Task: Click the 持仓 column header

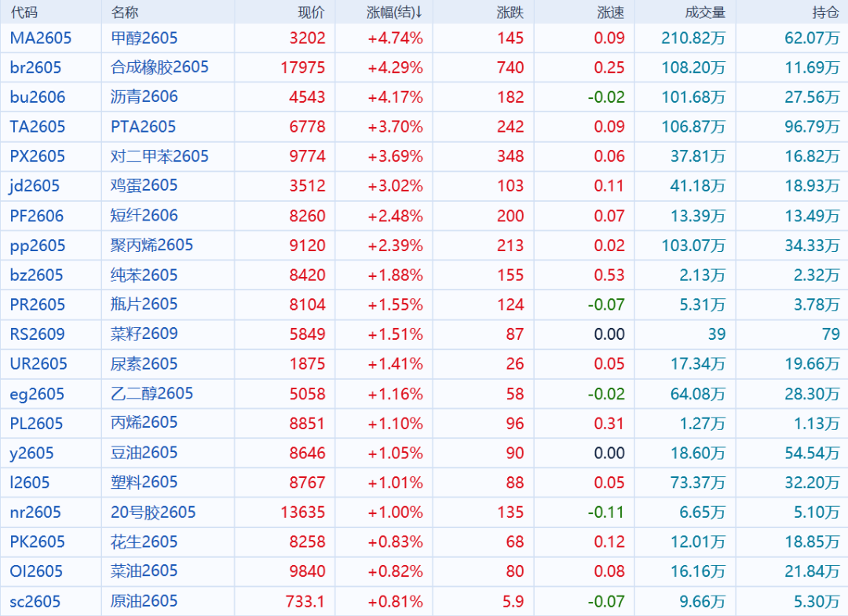Action: click(825, 12)
